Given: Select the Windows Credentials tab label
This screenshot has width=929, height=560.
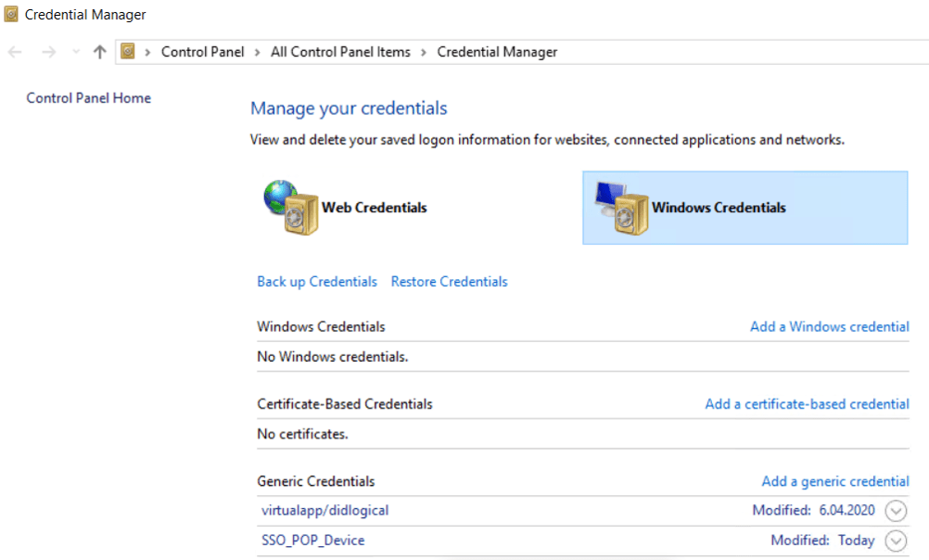Looking at the screenshot, I should [x=719, y=208].
